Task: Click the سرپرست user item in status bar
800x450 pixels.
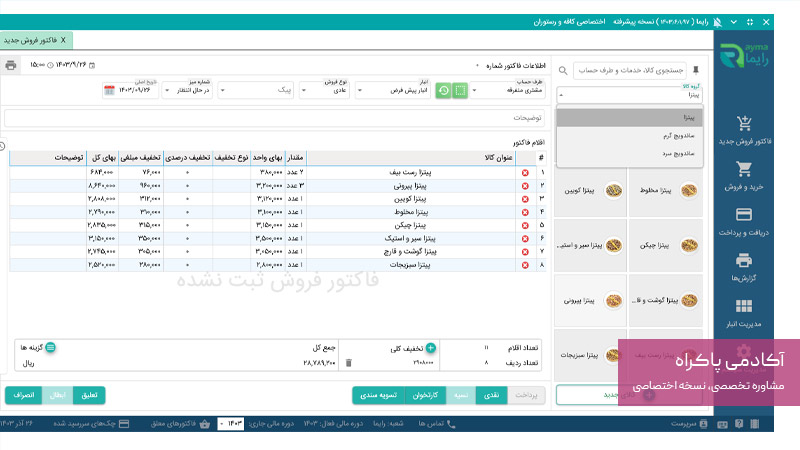Action: 689,423
